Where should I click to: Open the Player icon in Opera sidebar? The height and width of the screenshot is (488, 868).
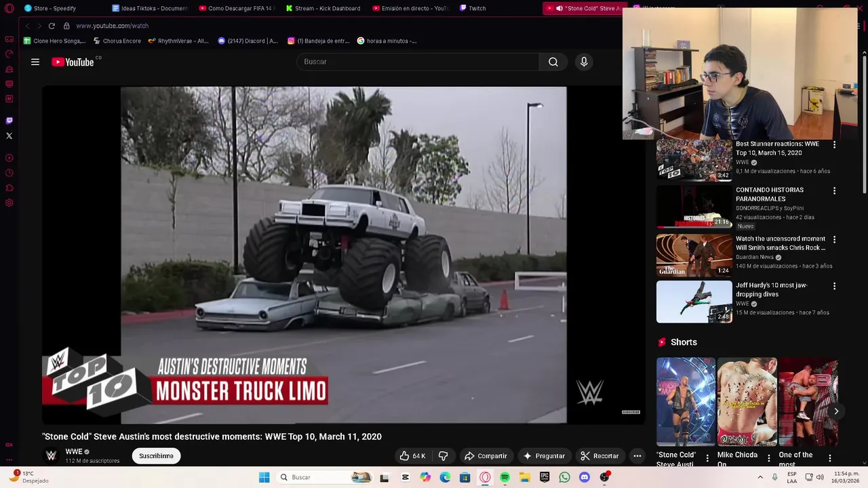coord(9,158)
